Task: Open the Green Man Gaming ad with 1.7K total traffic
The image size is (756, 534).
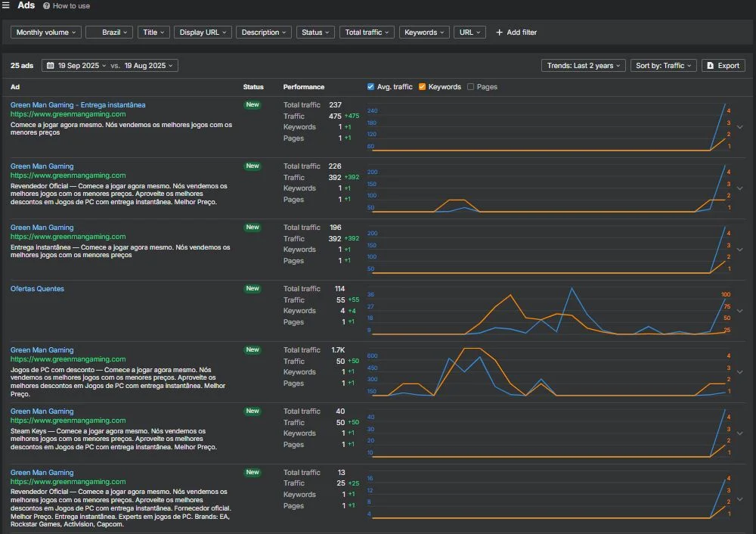Action: [x=42, y=349]
